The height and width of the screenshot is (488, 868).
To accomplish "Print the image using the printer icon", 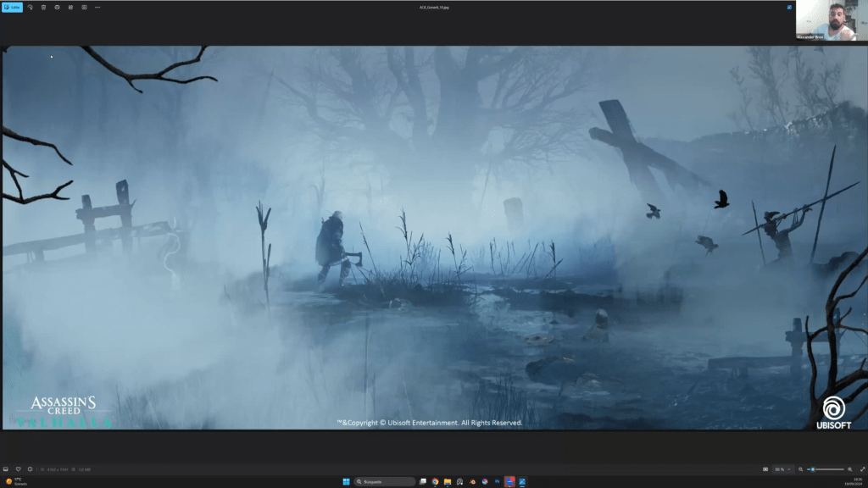I will [57, 7].
